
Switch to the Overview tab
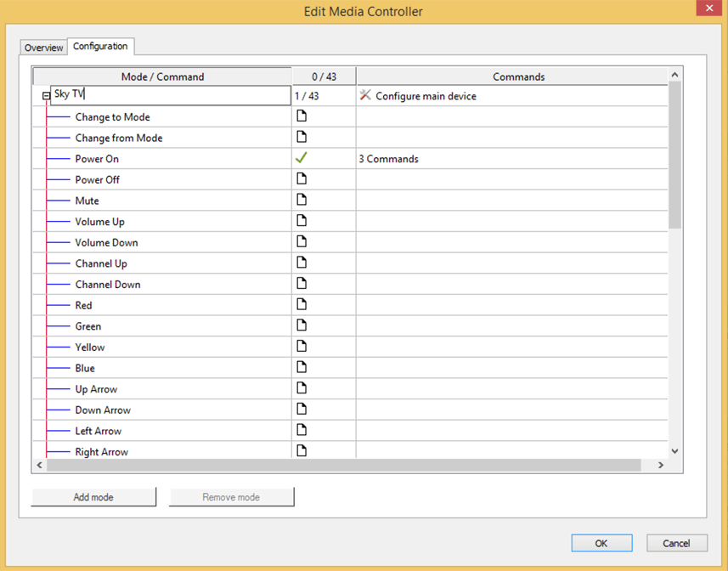click(x=44, y=48)
